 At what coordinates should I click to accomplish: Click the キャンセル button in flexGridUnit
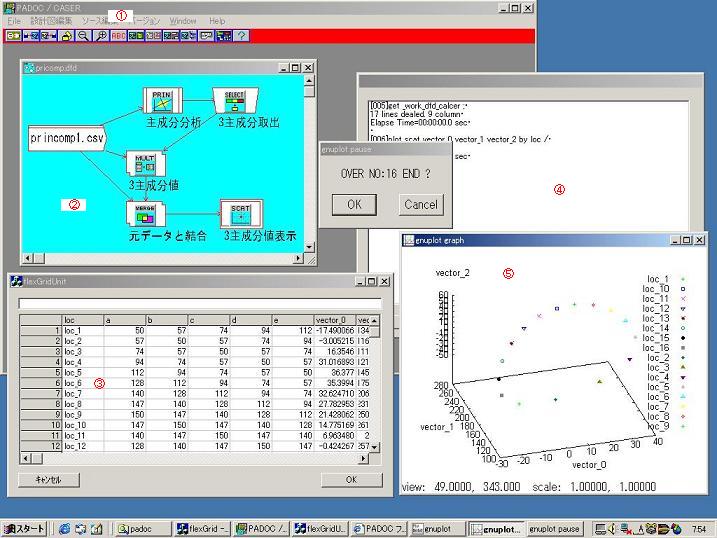click(x=49, y=479)
